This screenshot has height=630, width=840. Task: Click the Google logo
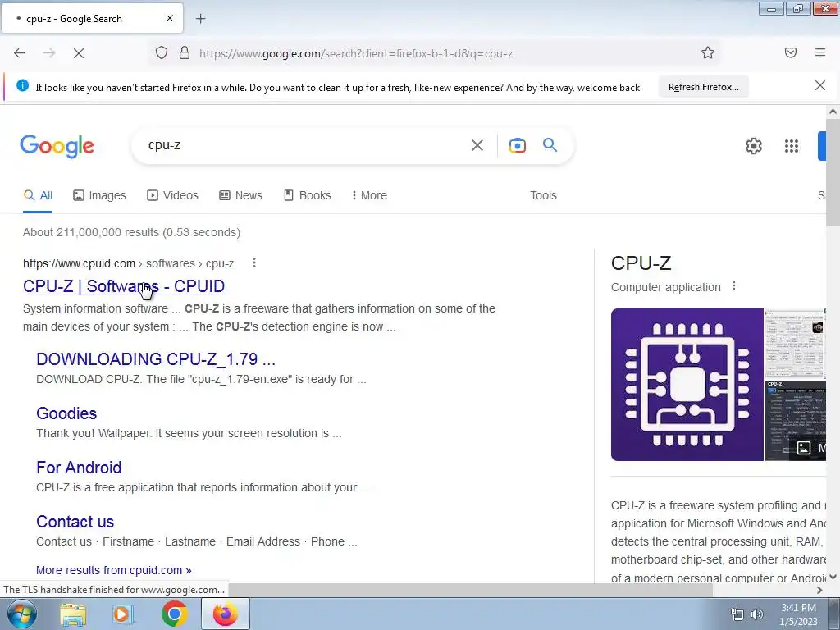pyautogui.click(x=57, y=146)
